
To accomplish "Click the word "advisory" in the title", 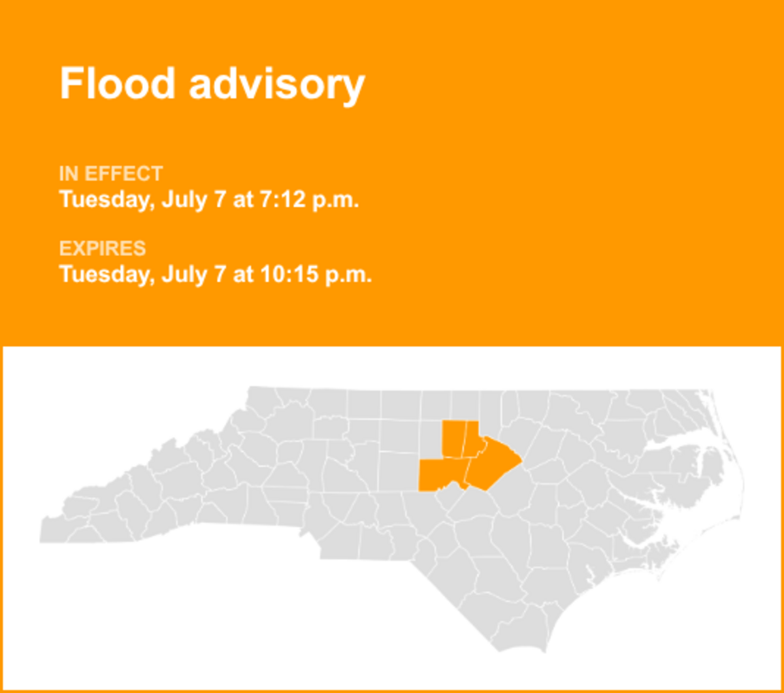I will click(277, 85).
